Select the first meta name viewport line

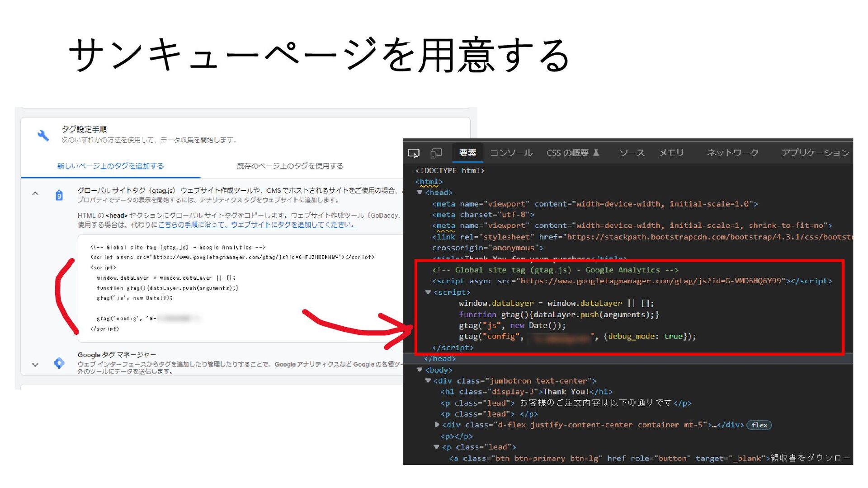[x=595, y=204]
